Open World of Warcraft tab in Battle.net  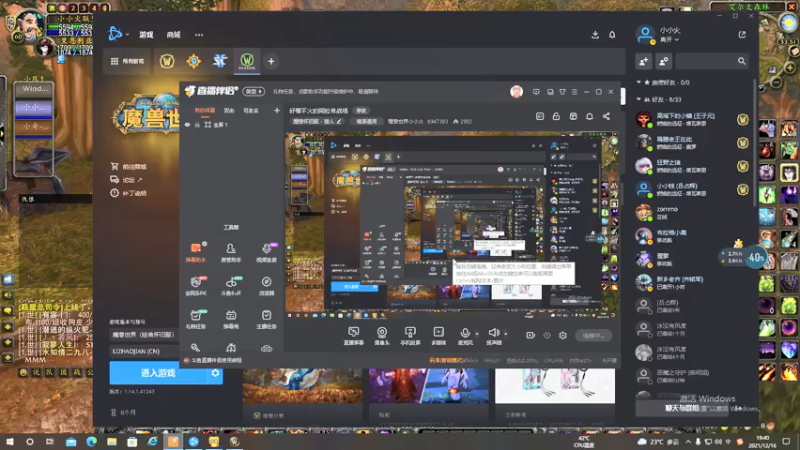pos(167,61)
